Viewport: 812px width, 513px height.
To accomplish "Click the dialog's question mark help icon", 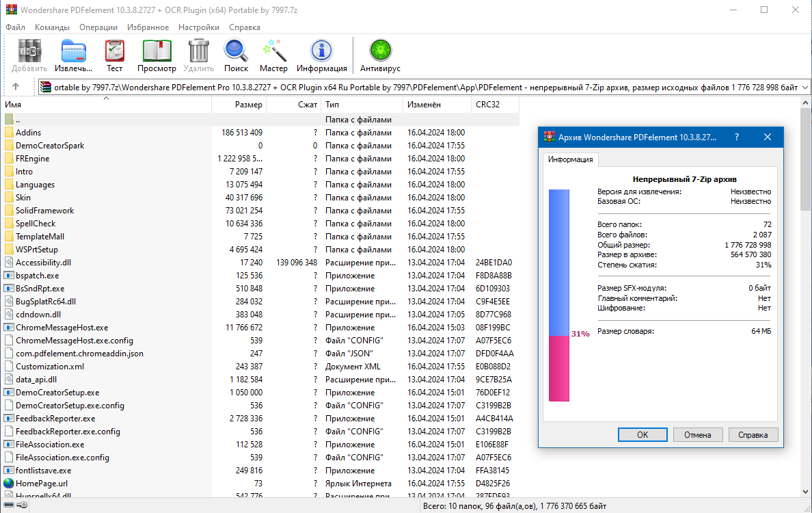I will click(x=736, y=137).
